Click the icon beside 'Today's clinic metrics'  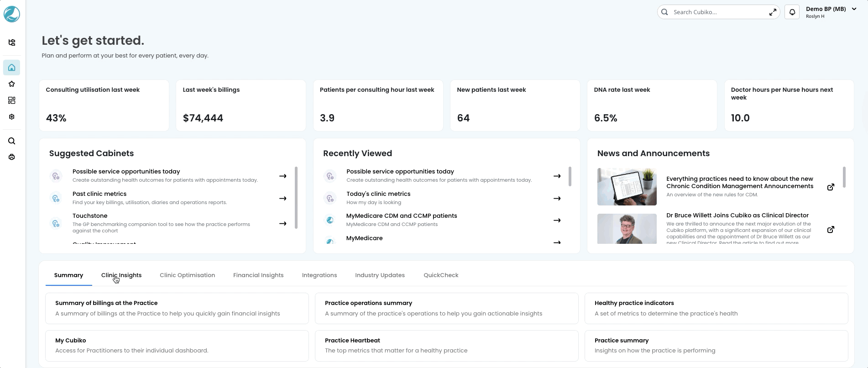coord(330,198)
